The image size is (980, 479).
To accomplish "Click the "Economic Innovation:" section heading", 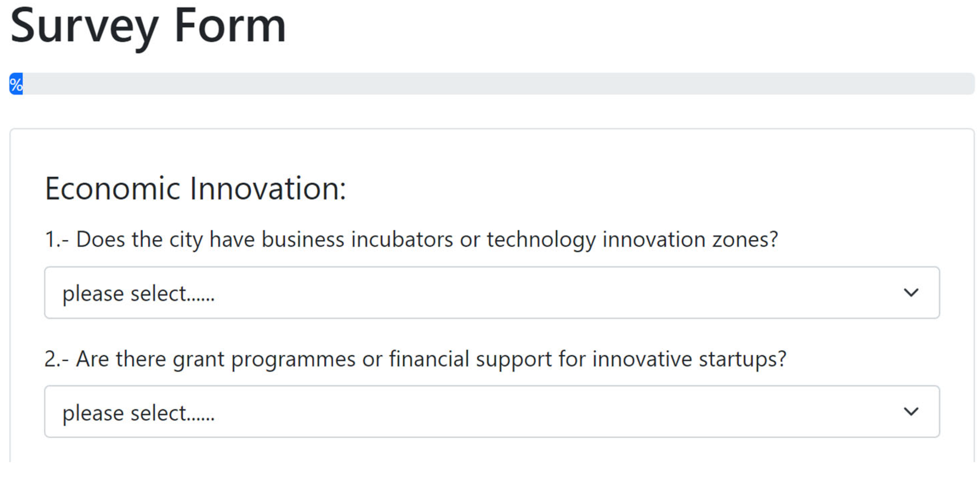I will [x=196, y=189].
